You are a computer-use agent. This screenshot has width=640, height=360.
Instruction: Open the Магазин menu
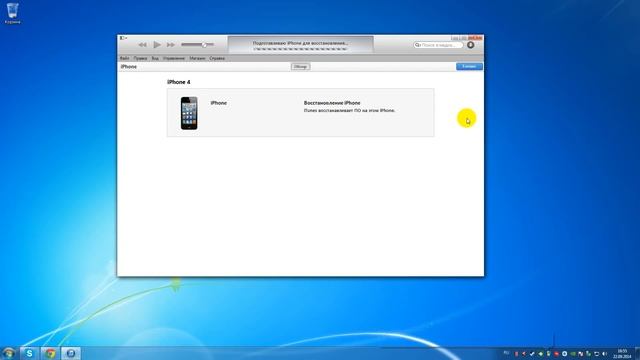(x=197, y=58)
